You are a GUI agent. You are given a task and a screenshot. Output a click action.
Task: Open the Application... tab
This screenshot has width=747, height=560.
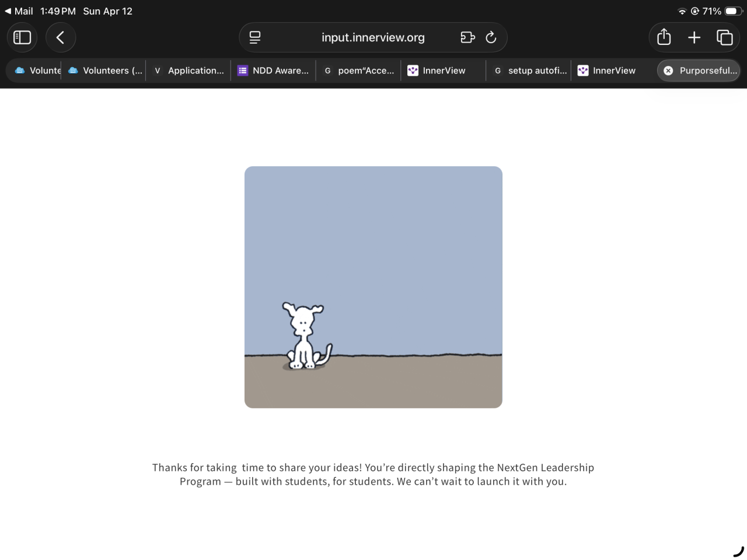coord(189,71)
